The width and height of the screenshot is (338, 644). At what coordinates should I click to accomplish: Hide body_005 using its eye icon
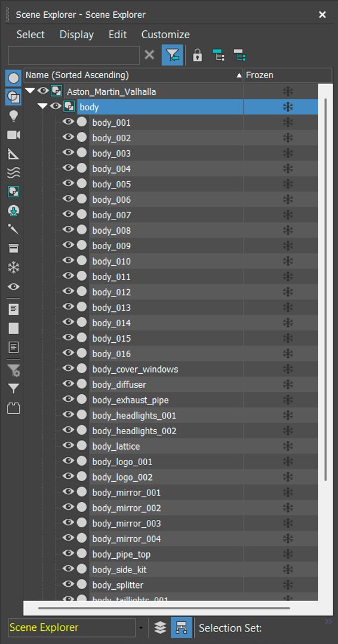click(x=68, y=183)
